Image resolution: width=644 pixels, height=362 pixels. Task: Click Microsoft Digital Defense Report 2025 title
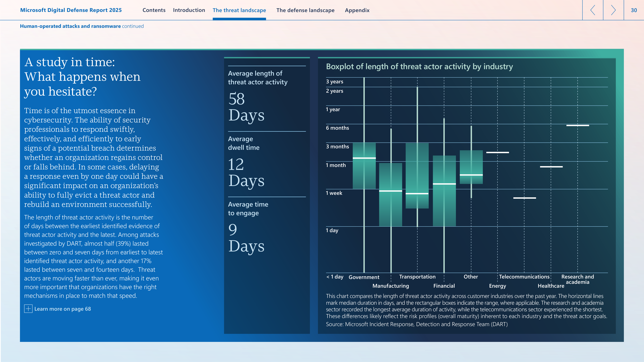click(71, 10)
